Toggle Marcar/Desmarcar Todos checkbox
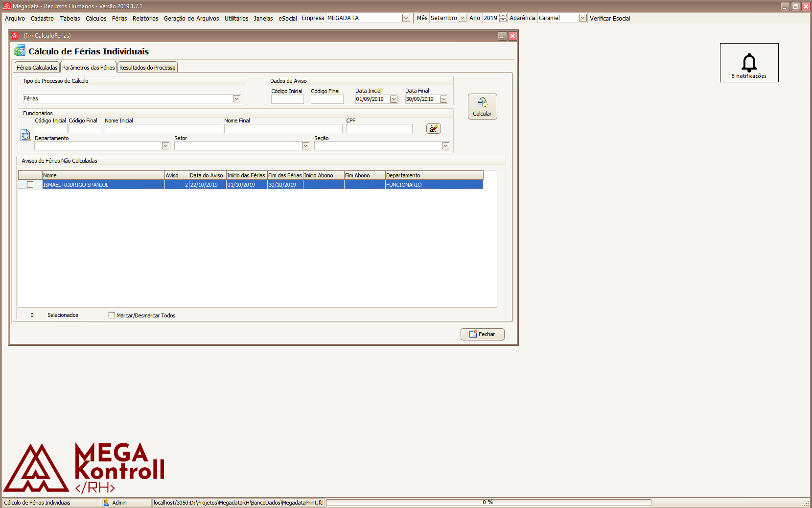Viewport: 812px width, 508px height. [x=112, y=315]
